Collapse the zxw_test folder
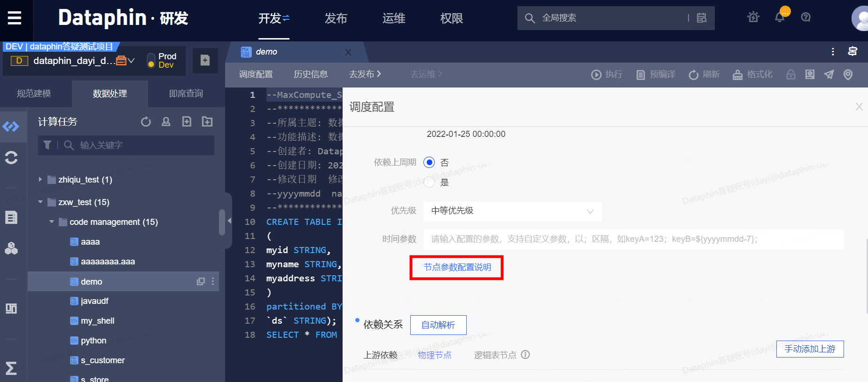868x382 pixels. (x=40, y=202)
